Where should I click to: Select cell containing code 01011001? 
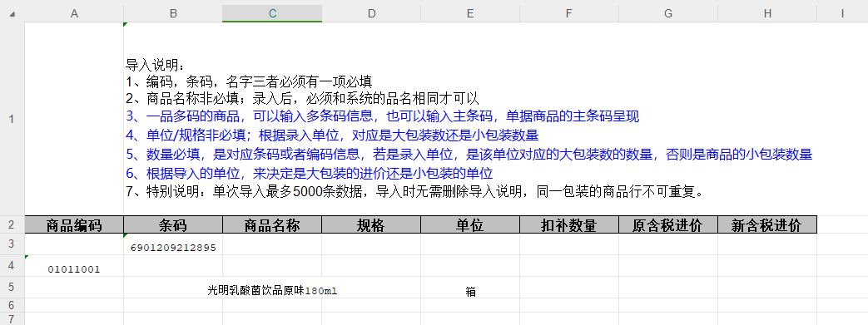(x=74, y=266)
